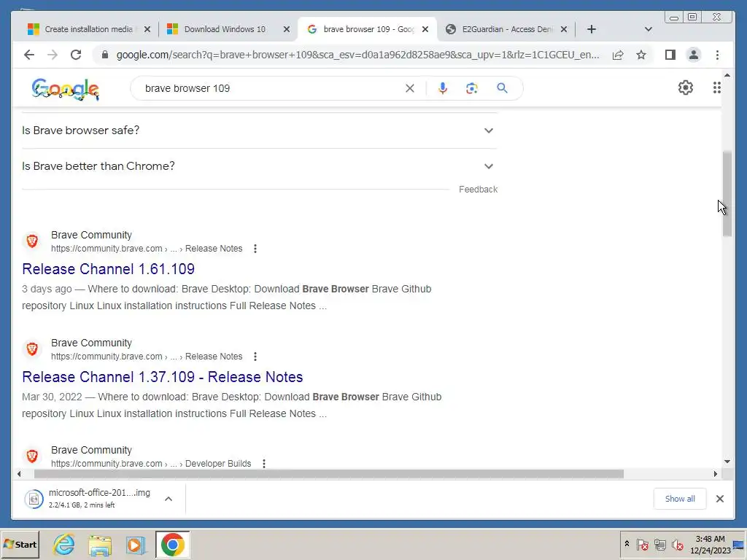Open the Start menu

[20, 544]
